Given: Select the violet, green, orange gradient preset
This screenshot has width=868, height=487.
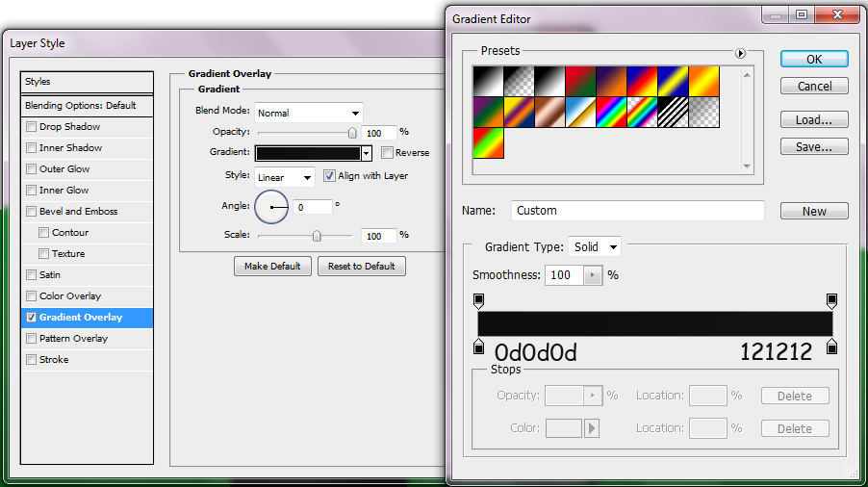Looking at the screenshot, I should coord(488,113).
